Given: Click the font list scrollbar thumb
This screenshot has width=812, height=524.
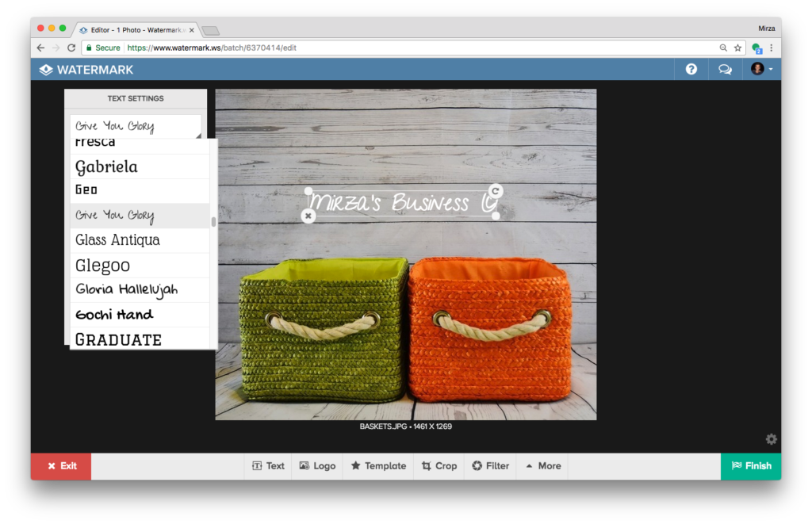Looking at the screenshot, I should [x=213, y=222].
